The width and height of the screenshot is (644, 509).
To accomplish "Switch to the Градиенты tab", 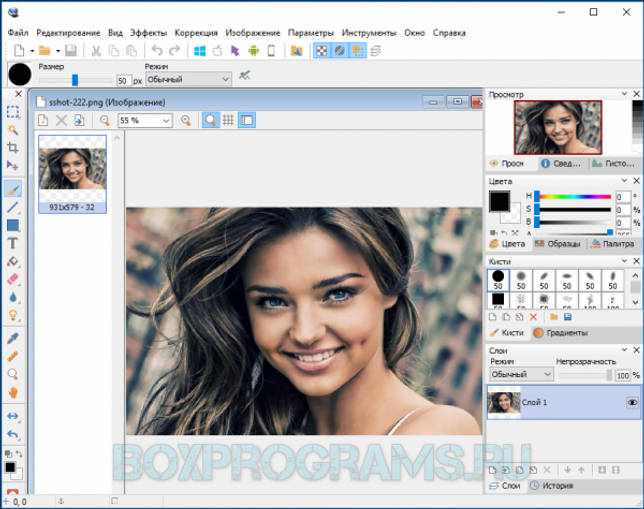I will (x=560, y=333).
